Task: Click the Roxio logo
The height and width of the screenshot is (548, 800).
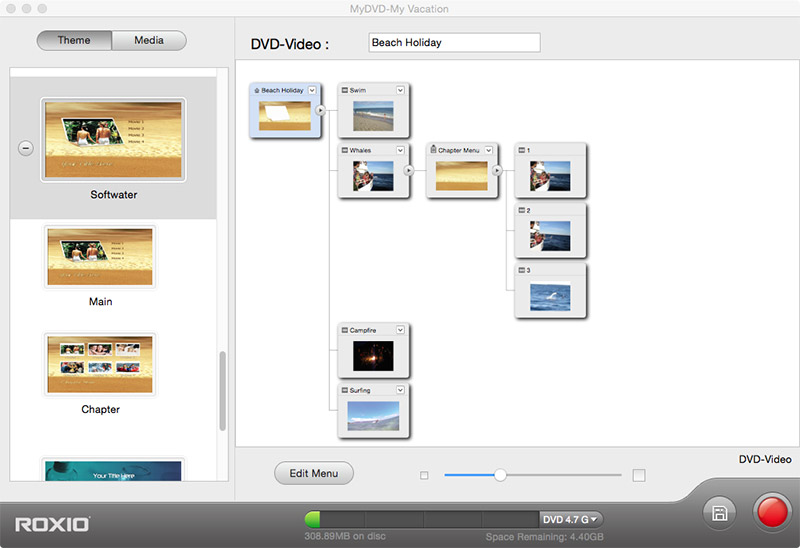Action: click(52, 523)
